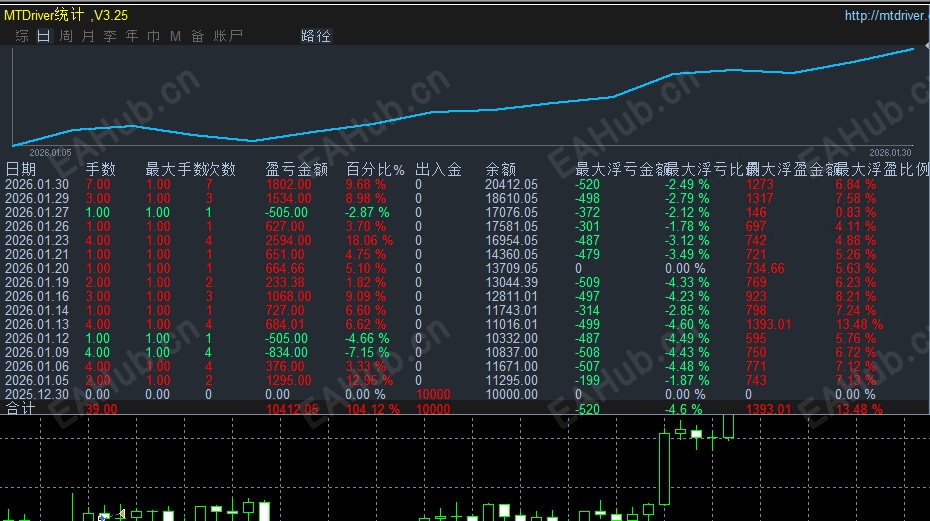The image size is (930, 521).
Task: Click the 路径 path button
Action: [316, 36]
